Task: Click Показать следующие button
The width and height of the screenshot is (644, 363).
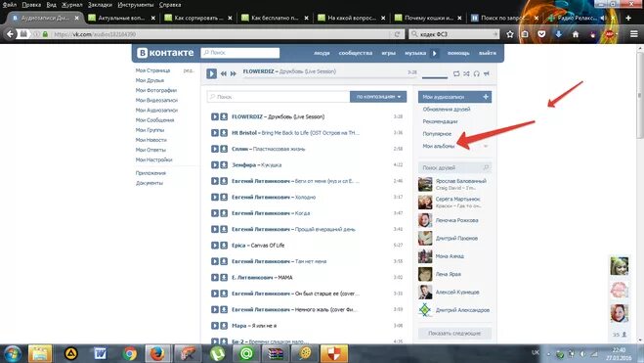Action: [454, 333]
